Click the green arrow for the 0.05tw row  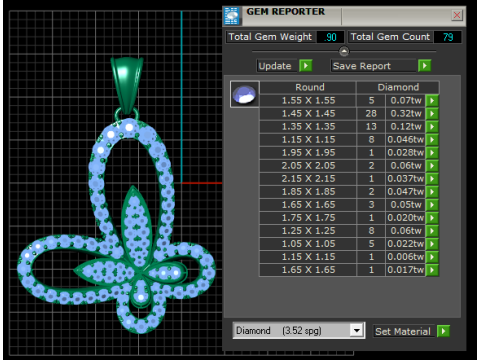(432, 204)
